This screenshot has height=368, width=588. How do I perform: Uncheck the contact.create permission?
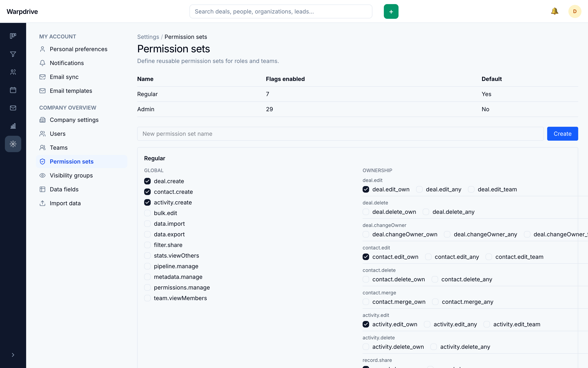point(147,192)
